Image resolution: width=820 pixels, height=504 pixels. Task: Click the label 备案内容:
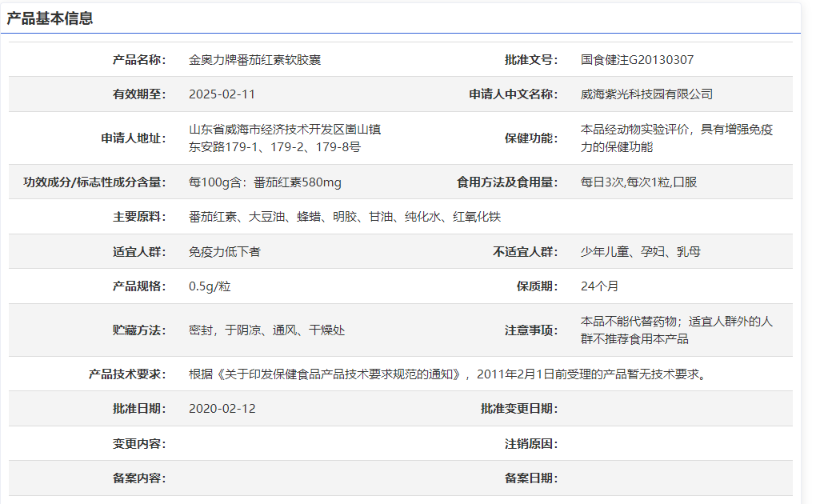tap(139, 478)
